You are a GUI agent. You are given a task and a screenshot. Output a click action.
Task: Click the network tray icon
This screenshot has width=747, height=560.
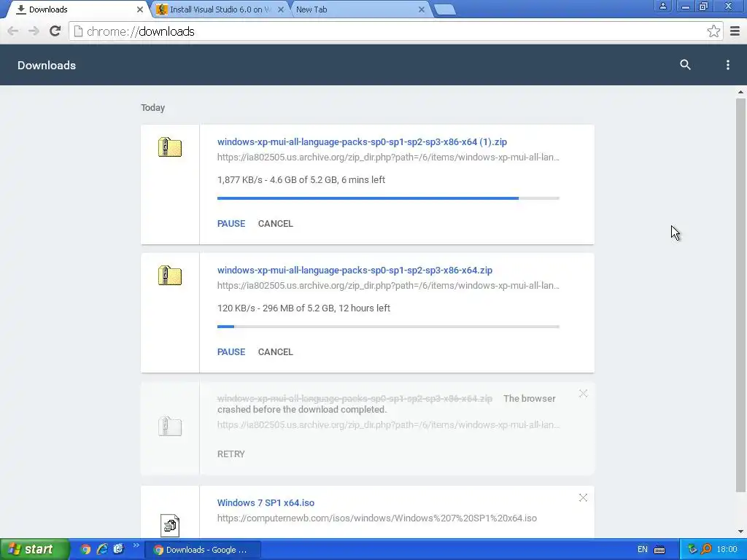(x=692, y=550)
